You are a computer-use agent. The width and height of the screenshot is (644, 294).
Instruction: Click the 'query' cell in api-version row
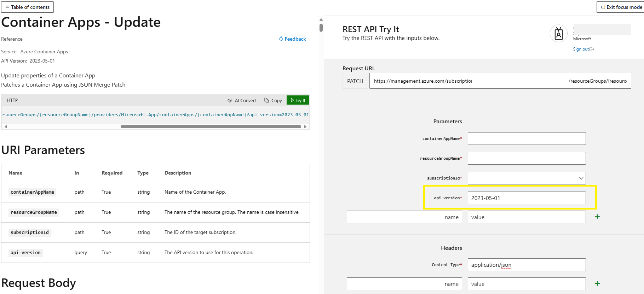(81, 252)
